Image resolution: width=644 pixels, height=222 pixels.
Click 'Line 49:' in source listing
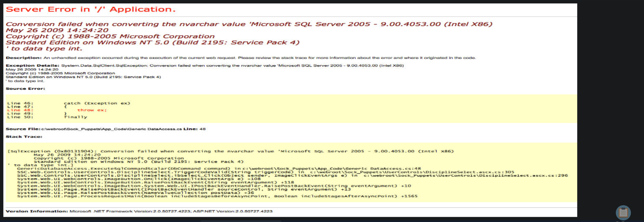(x=20, y=114)
